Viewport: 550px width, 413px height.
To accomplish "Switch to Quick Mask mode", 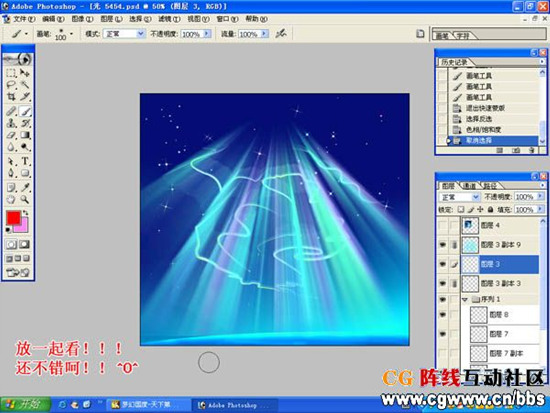I will click(24, 244).
